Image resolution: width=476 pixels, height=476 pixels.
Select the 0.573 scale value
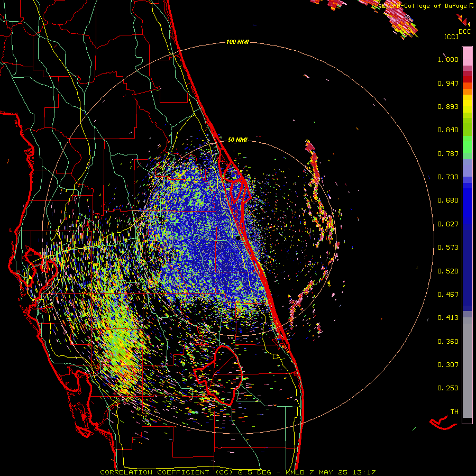click(x=448, y=248)
